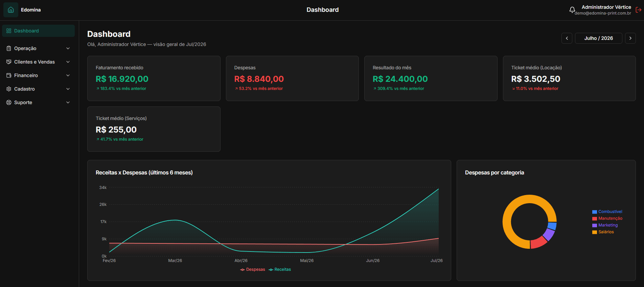The height and width of the screenshot is (287, 644).
Task: Click the red logout icon
Action: (x=639, y=10)
